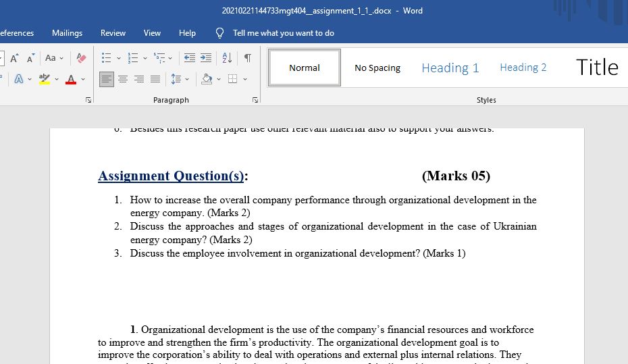Insert numbered list

[132, 58]
